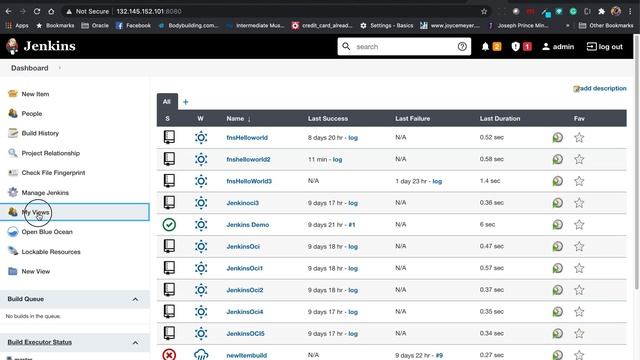640x360 pixels.
Task: Click the failed status icon for newItembuild
Action: coord(169,354)
